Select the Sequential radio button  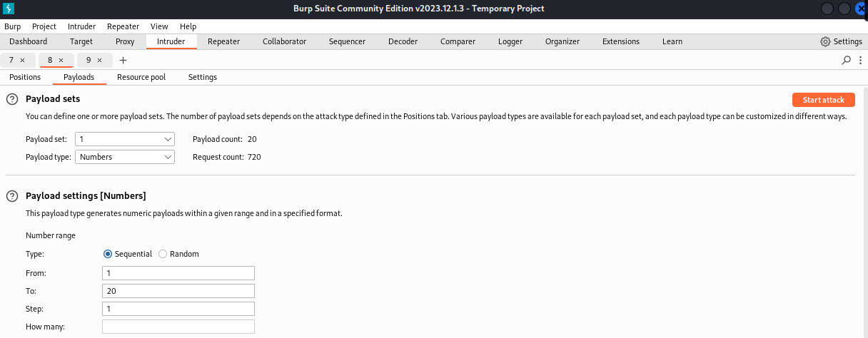[x=108, y=254]
